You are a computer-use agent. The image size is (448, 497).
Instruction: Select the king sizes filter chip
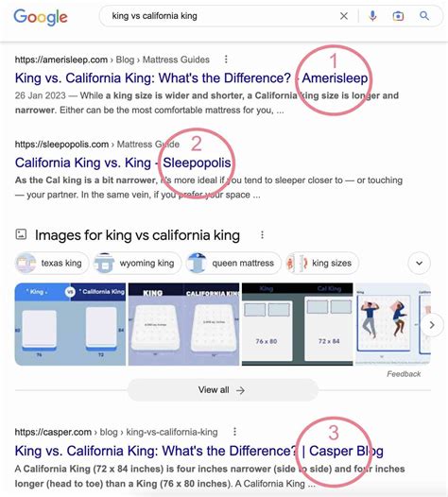(x=322, y=263)
